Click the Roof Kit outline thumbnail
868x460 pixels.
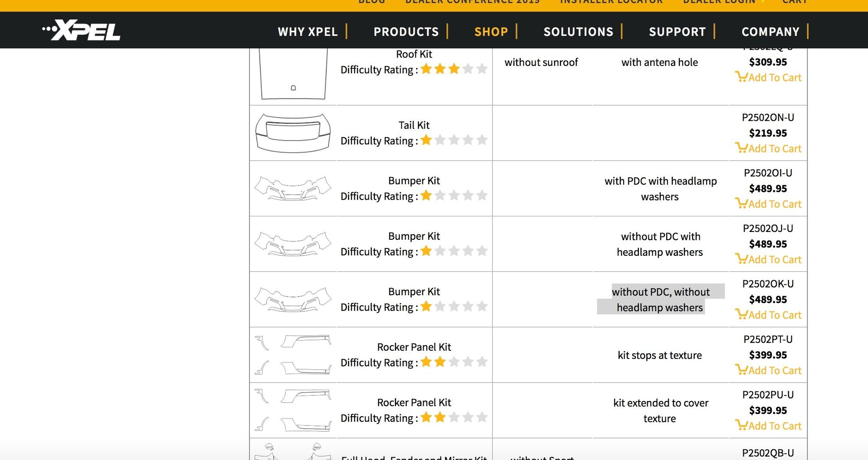click(293, 74)
